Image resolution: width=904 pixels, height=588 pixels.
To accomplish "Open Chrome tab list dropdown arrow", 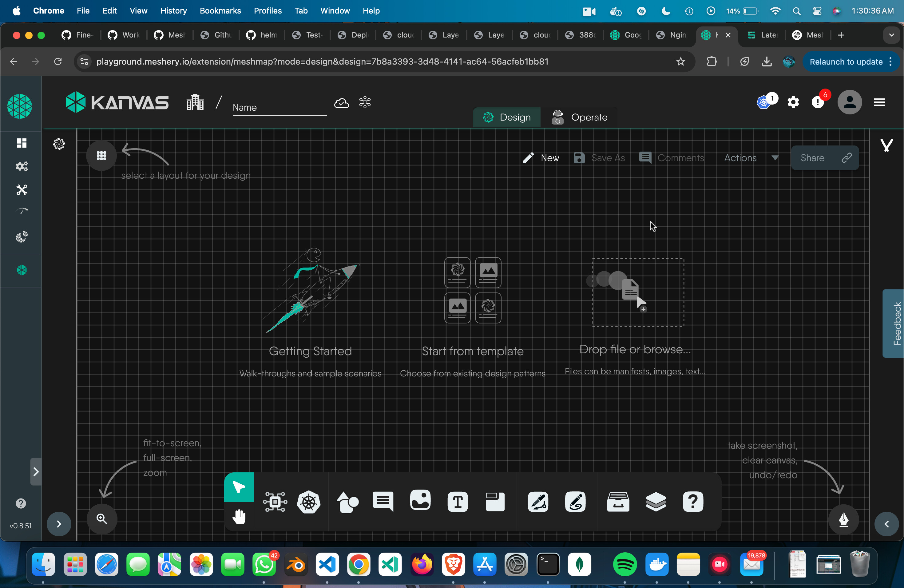I will 891,35.
